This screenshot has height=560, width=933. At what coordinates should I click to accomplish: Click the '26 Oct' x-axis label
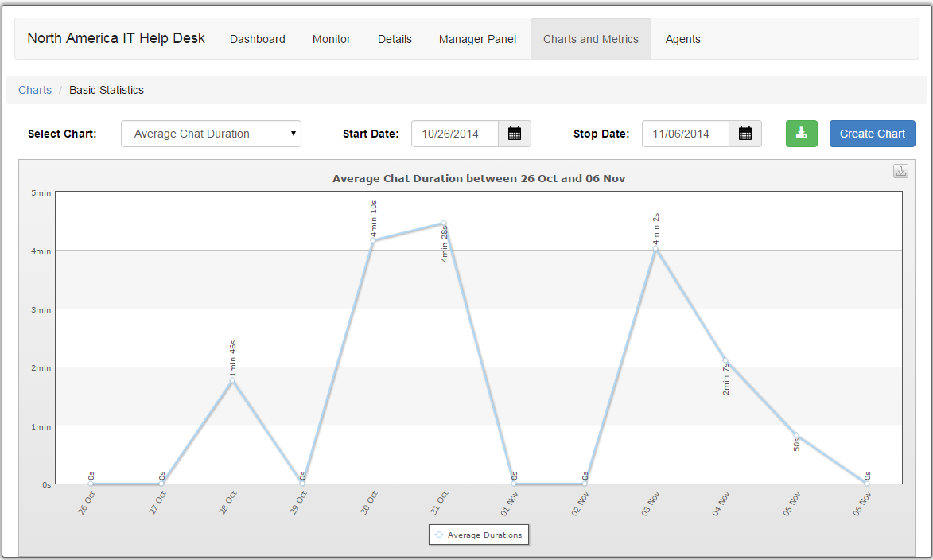click(x=87, y=503)
